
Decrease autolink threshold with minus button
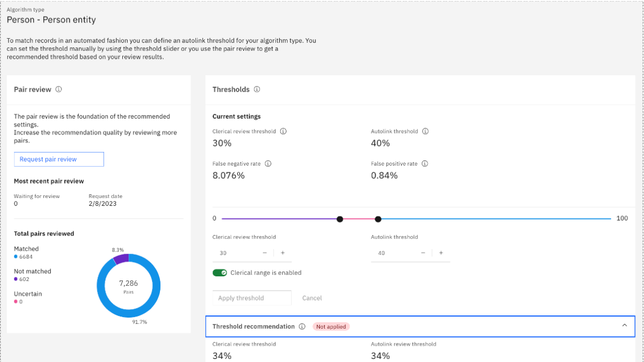tap(423, 253)
